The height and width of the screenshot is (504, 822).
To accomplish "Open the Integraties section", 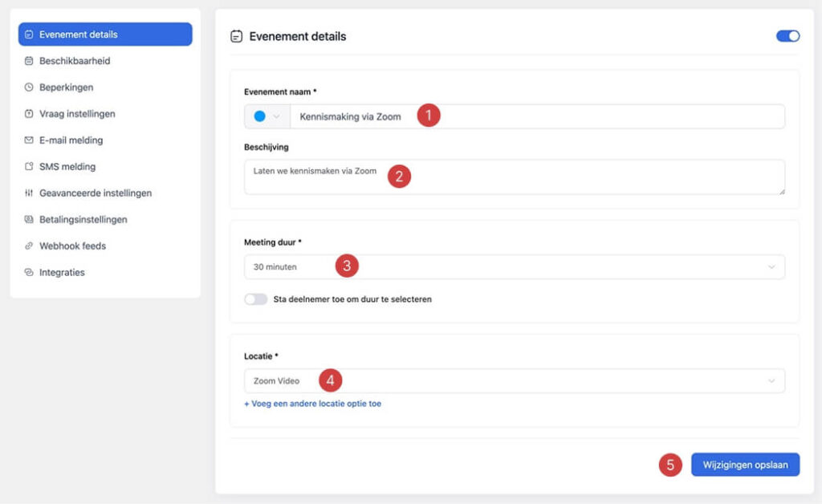I will point(105,272).
